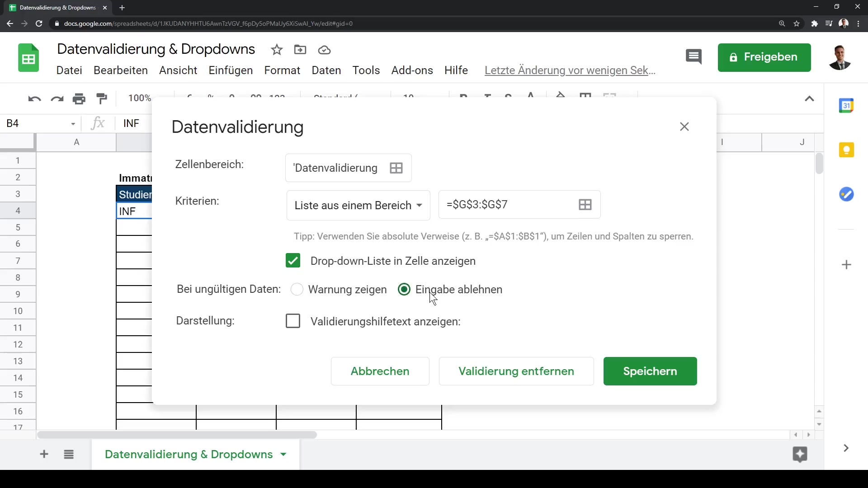868x488 pixels.
Task: Open the Einfügen menu
Action: pyautogui.click(x=230, y=70)
